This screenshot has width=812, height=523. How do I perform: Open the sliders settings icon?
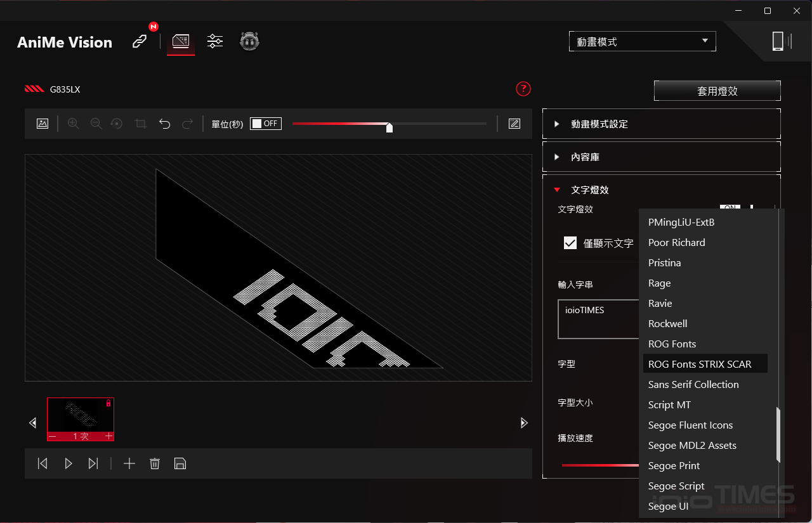point(215,42)
